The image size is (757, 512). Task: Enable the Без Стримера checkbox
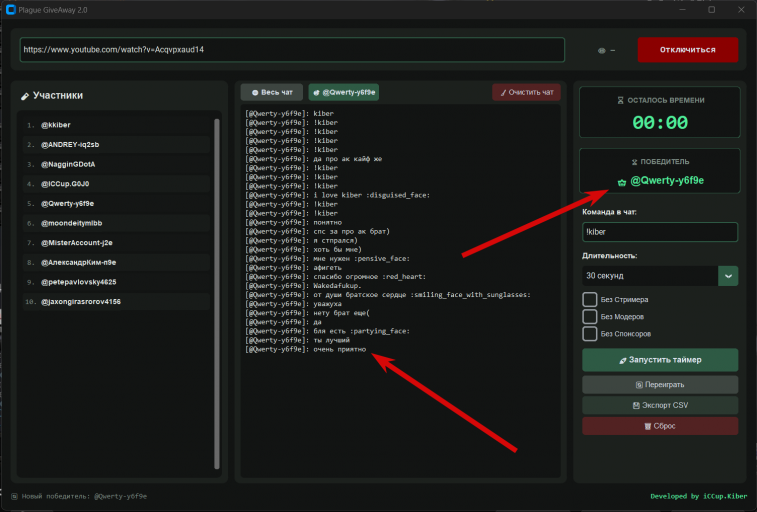point(589,299)
